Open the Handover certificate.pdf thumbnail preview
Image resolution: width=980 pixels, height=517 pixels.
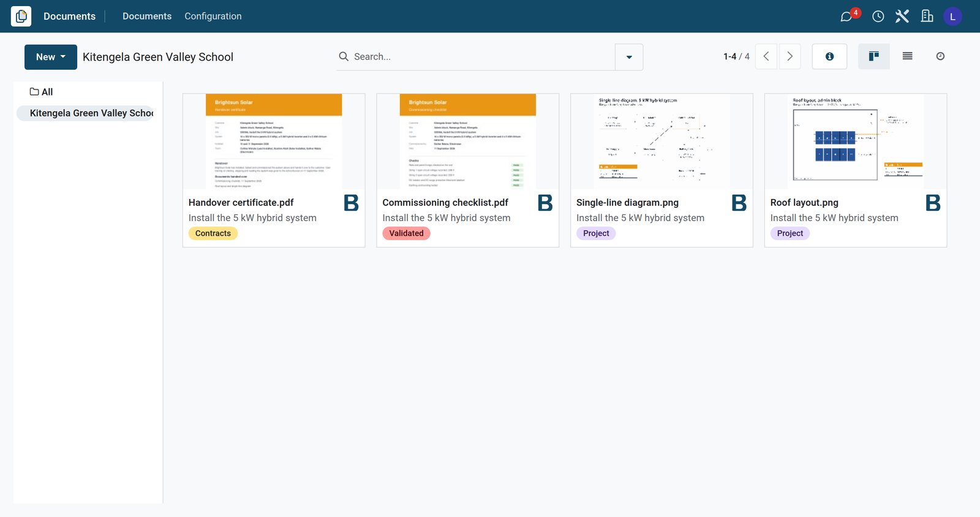pos(274,142)
